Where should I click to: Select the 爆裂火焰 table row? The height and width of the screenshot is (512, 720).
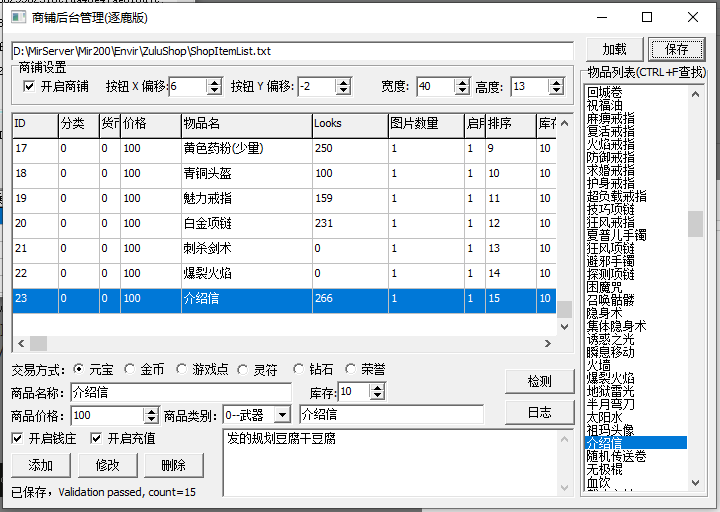pos(284,274)
